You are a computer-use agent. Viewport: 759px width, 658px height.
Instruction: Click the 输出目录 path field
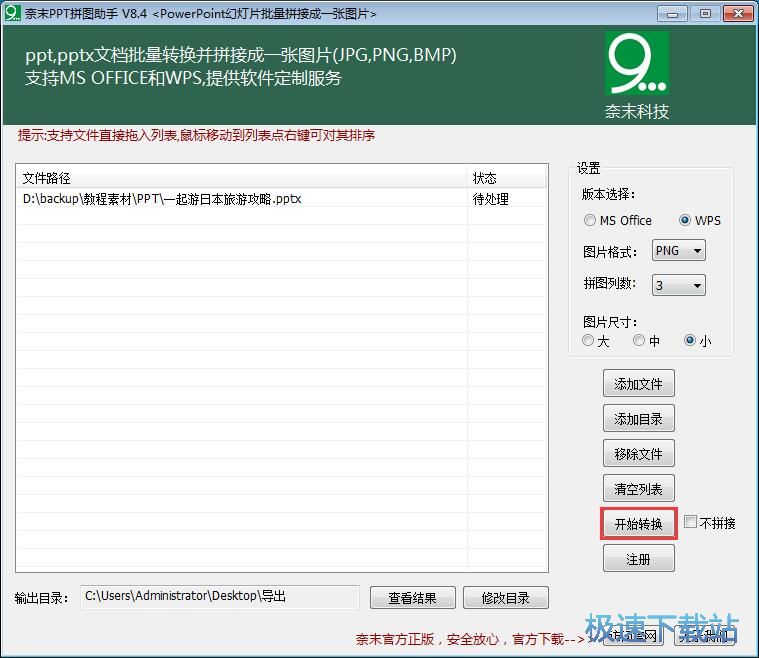[220, 597]
